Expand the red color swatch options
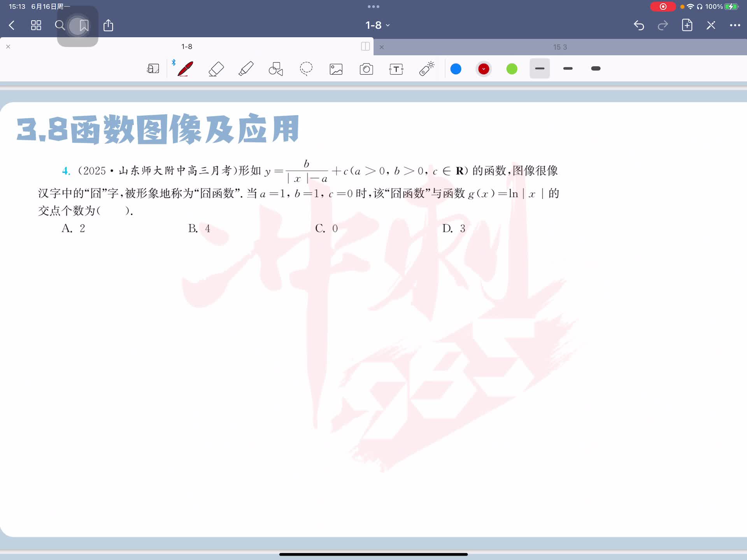 [484, 69]
